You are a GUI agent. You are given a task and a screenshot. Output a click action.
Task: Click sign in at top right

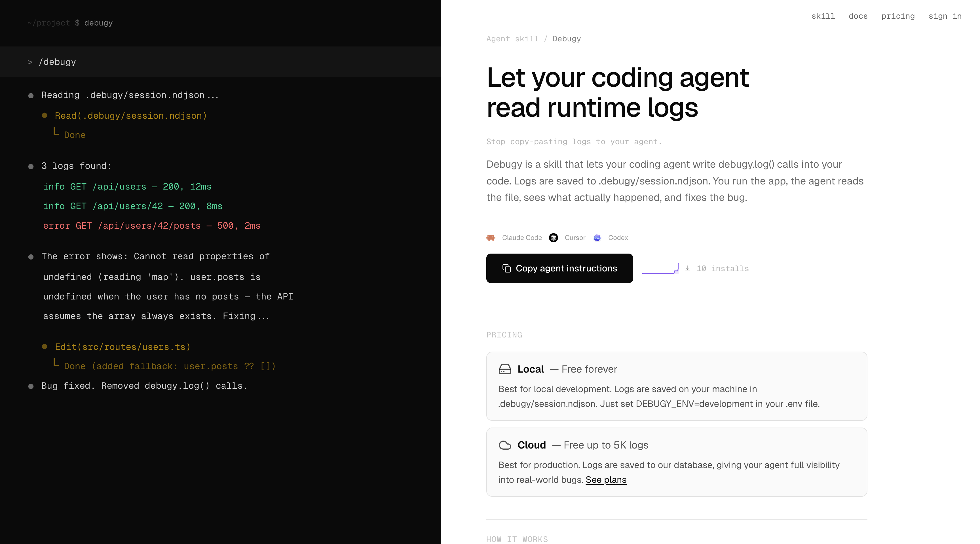[945, 16]
